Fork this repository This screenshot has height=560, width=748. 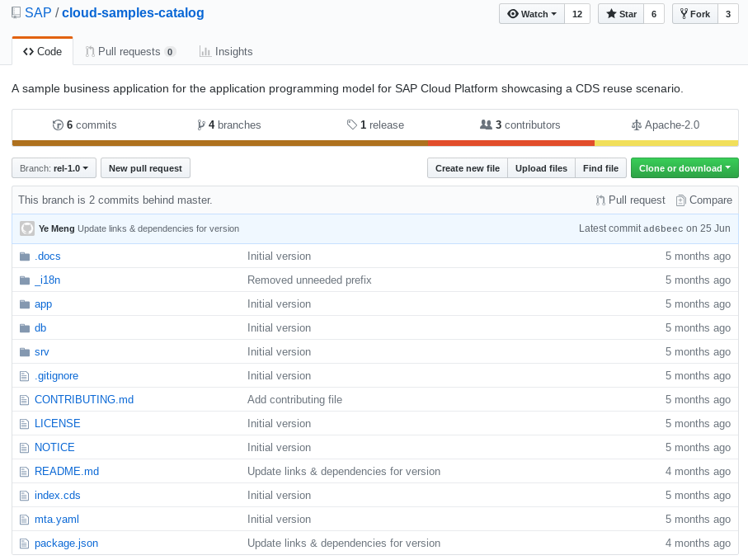pos(695,14)
